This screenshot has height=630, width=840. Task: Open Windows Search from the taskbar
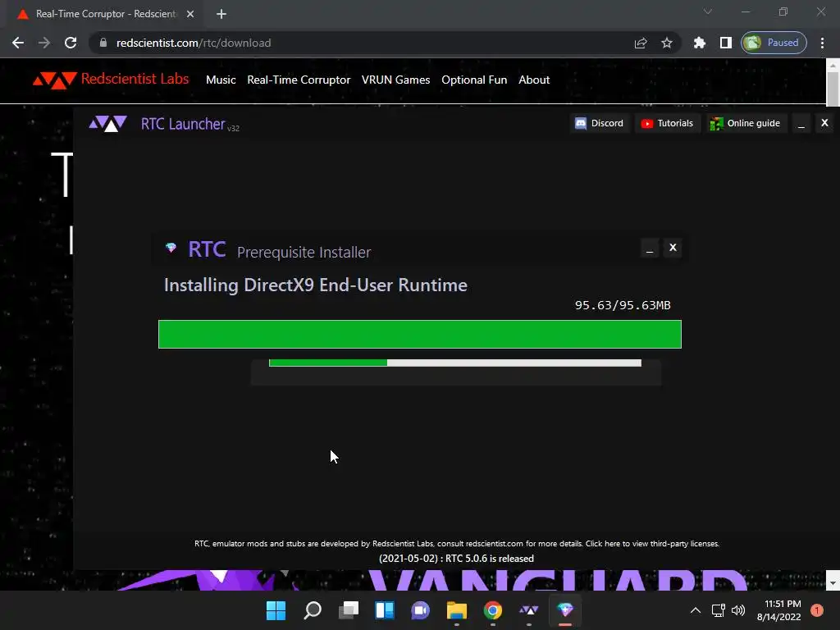click(313, 610)
